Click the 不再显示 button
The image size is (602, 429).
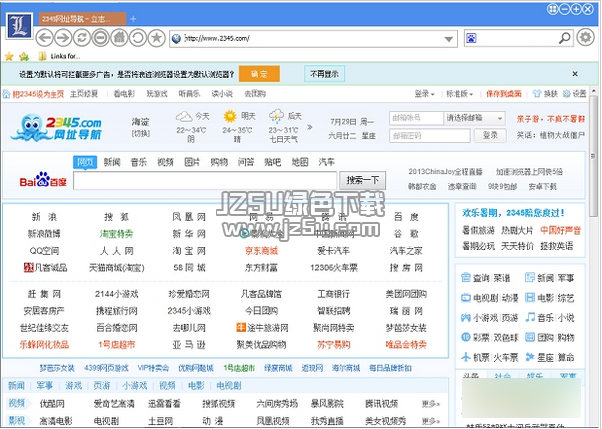(324, 74)
